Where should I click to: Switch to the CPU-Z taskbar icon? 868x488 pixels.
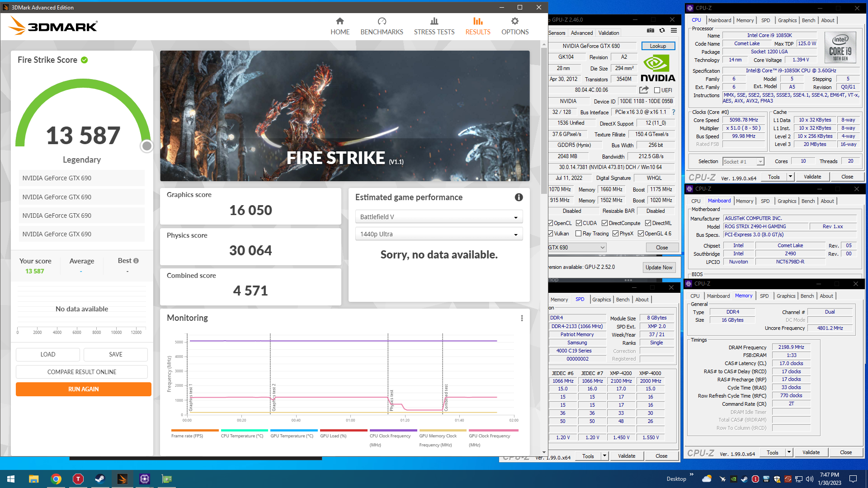(145, 479)
